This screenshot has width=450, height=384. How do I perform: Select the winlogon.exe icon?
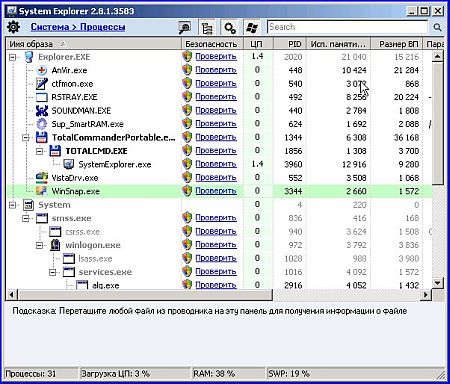55,245
